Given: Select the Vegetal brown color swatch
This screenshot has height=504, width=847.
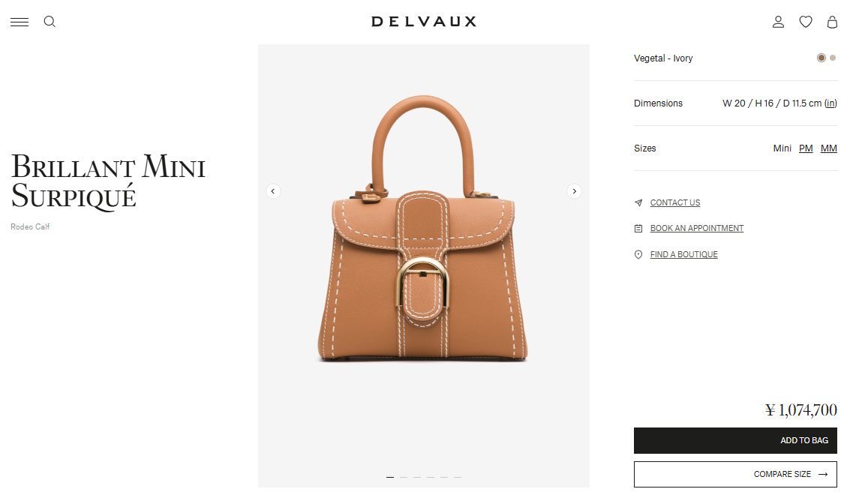Looking at the screenshot, I should tap(821, 58).
